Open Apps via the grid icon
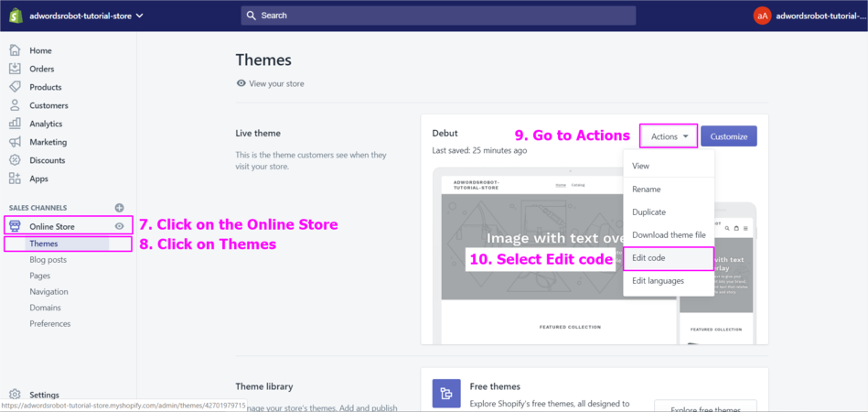Viewport: 868px width, 412px height. (15, 179)
